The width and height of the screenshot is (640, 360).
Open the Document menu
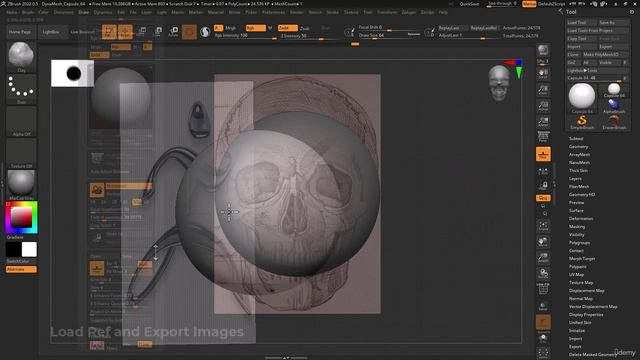64,12
